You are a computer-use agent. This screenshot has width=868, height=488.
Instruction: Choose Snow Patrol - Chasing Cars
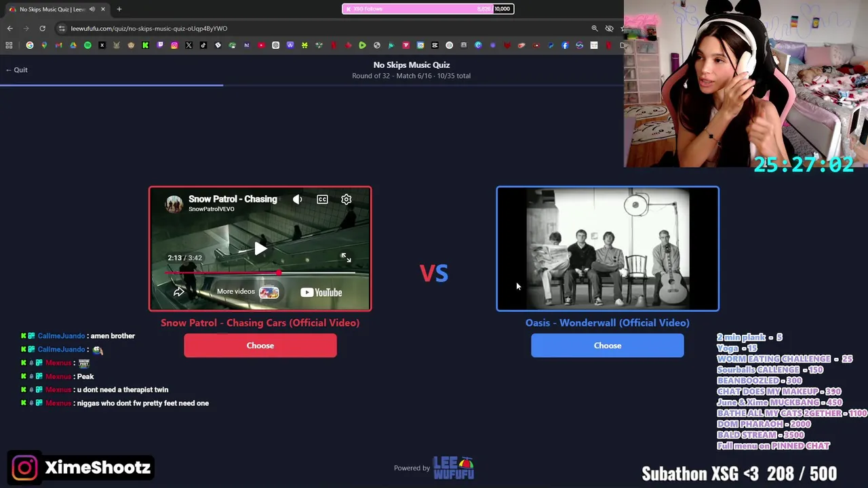click(x=260, y=346)
